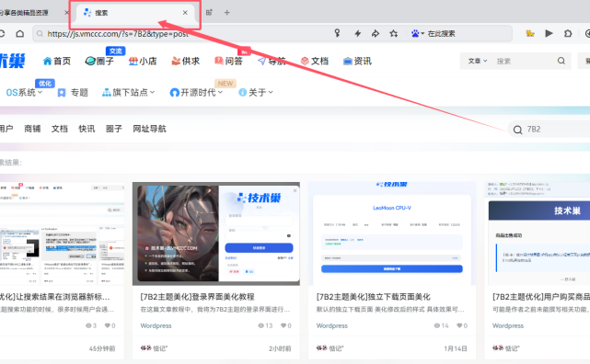Image resolution: width=590 pixels, height=364 pixels.
Task: Click Wordpress category under 登录界面美化教程
Action: point(156,325)
